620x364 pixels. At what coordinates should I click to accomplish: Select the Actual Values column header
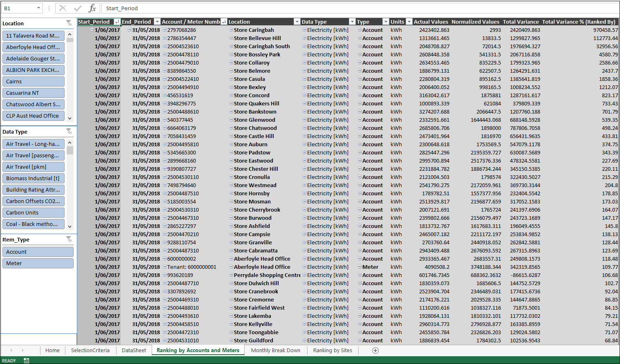pos(431,22)
